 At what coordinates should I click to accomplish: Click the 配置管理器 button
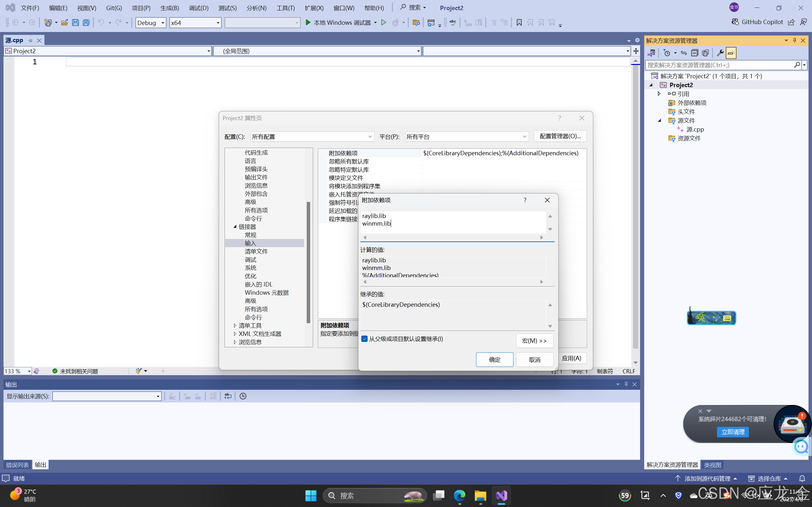560,136
